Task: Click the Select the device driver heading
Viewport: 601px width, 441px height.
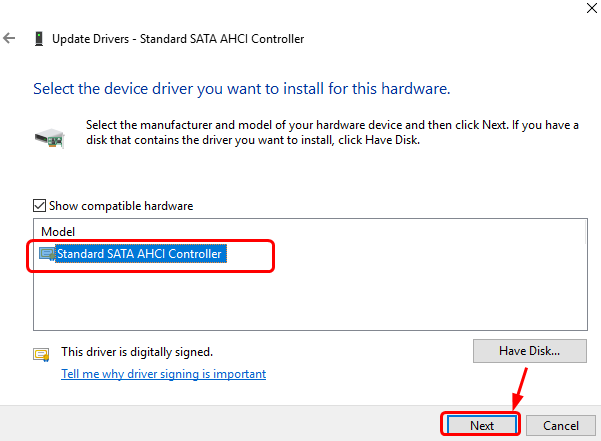Action: tap(241, 89)
